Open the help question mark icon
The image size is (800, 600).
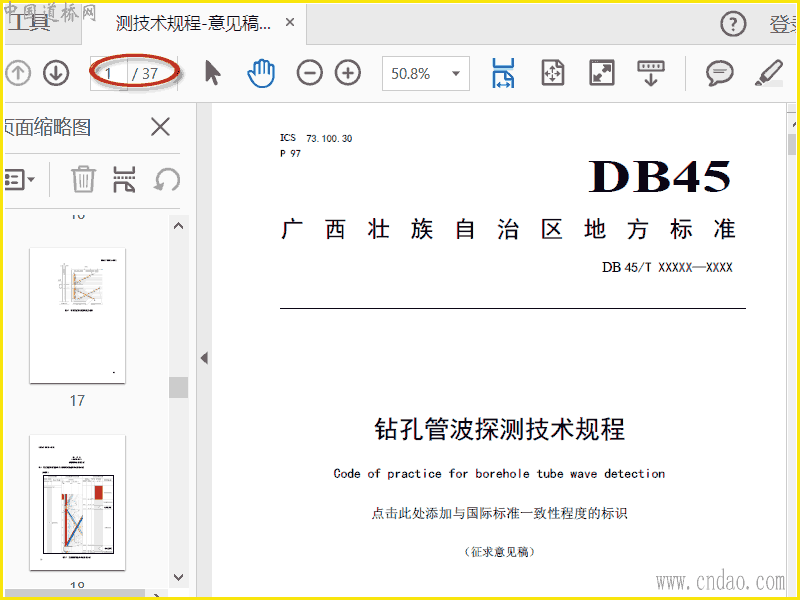point(733,23)
